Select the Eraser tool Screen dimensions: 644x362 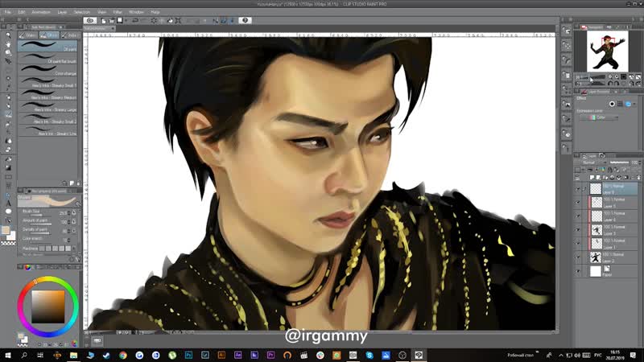tap(8, 150)
